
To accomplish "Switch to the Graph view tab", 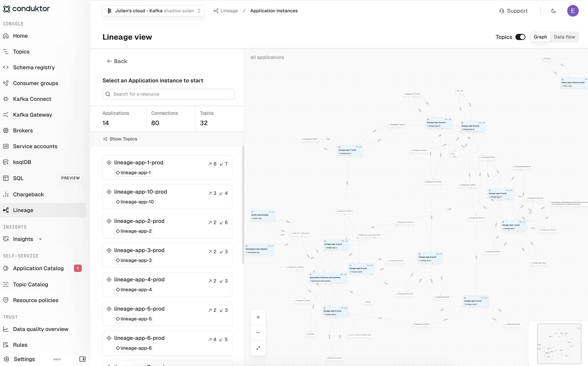I will (540, 37).
